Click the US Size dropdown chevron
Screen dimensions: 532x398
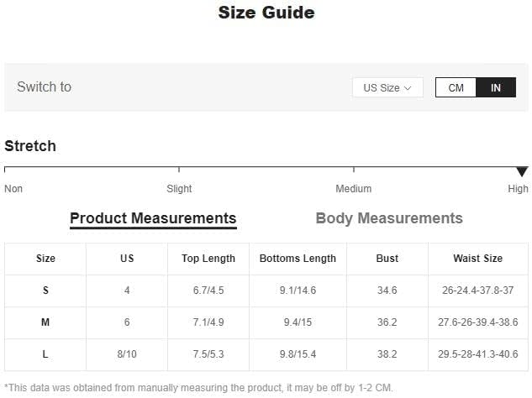[x=408, y=88]
